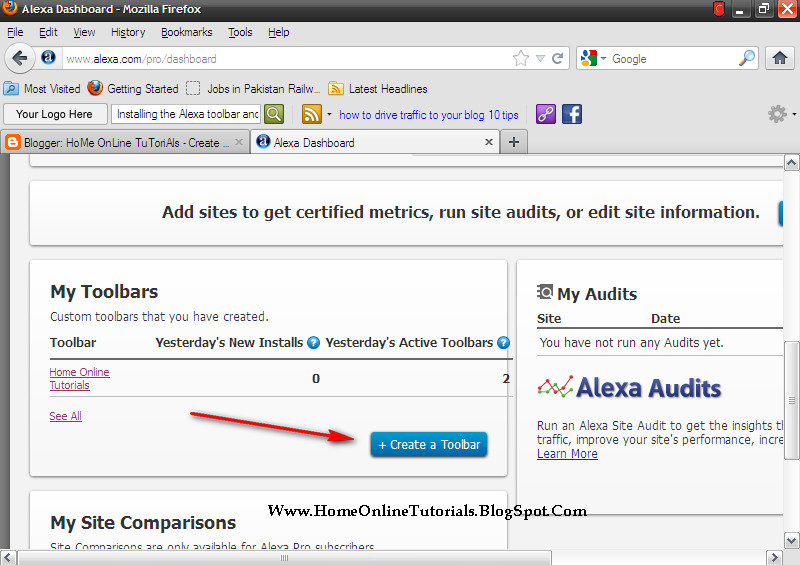
Task: Click the 'My Site Comparisons' heading
Action: 143,523
